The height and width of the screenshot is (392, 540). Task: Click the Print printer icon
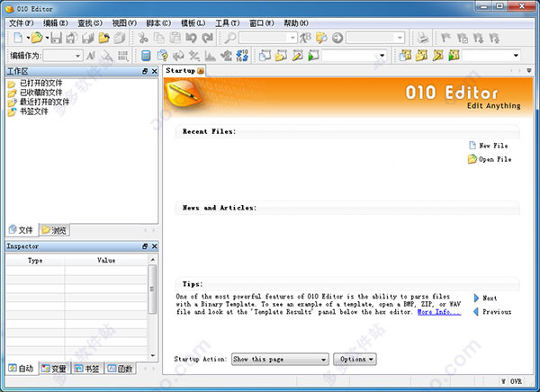tap(423, 38)
